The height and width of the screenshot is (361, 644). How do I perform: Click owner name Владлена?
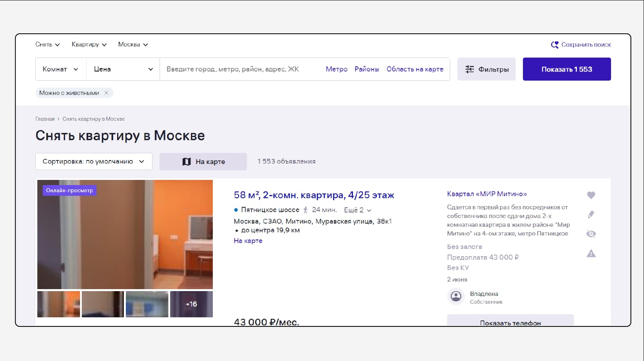coord(484,294)
